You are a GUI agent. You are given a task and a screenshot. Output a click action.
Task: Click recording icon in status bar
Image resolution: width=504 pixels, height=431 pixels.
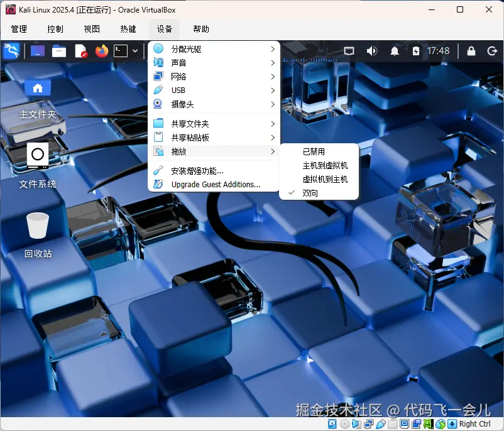[416, 424]
